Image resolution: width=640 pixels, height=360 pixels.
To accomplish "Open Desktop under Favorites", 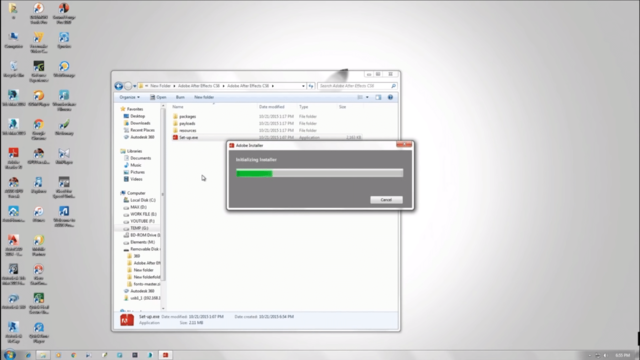I will point(137,116).
